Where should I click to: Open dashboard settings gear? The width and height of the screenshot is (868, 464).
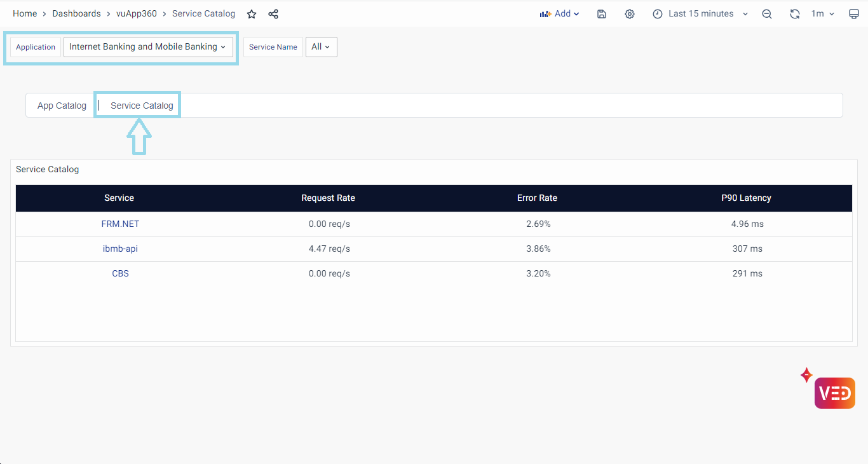(x=630, y=14)
